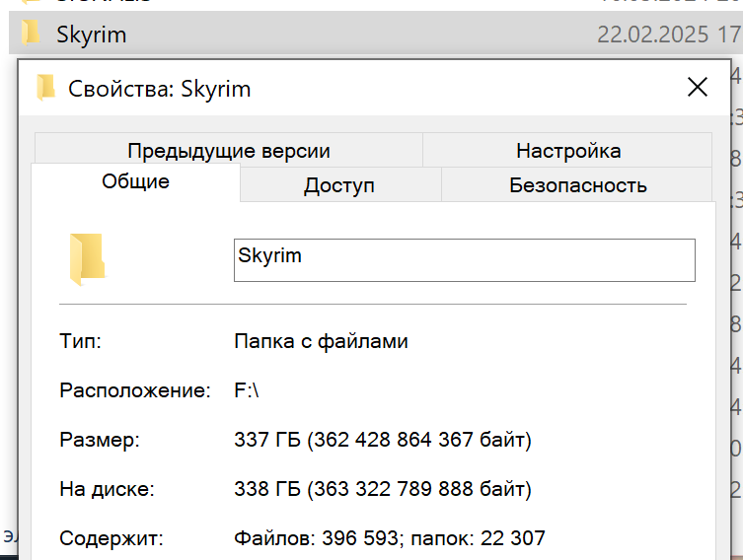The image size is (743, 560).
Task: Click the Тип label
Action: click(80, 341)
